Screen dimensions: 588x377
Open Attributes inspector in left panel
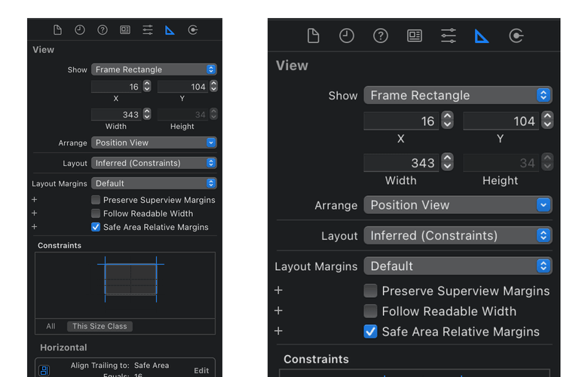148,29
